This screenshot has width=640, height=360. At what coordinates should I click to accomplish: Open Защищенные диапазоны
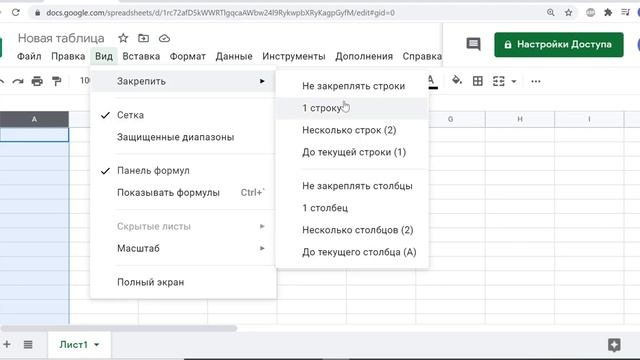click(183, 137)
